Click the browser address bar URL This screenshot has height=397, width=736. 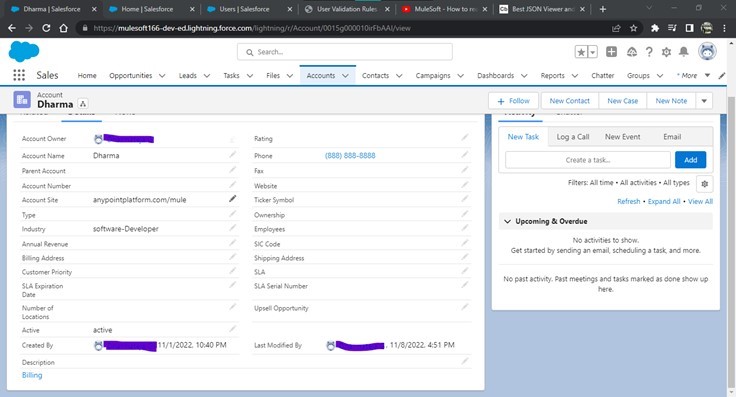252,28
